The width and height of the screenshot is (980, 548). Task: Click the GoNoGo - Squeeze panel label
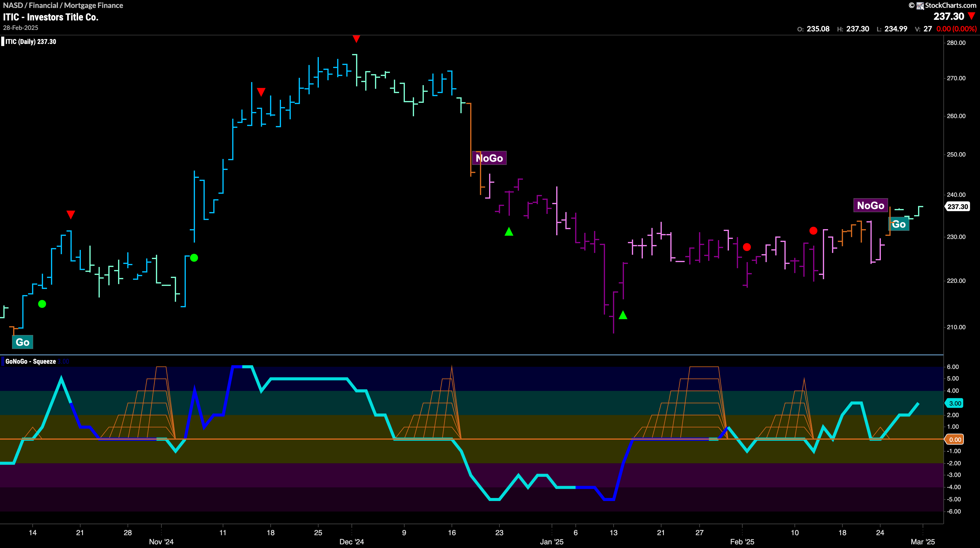coord(31,362)
